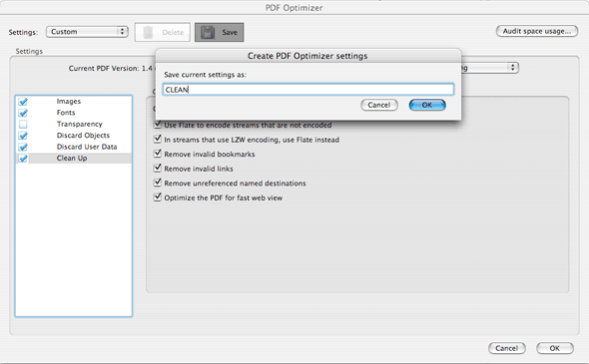
Task: Open the compatibility dropdown at right
Action: (490, 68)
